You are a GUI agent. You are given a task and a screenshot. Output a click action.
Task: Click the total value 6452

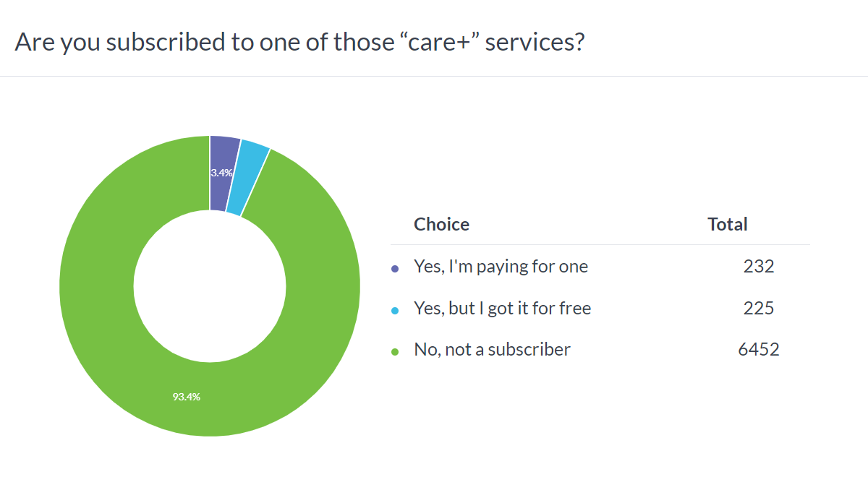[759, 350]
